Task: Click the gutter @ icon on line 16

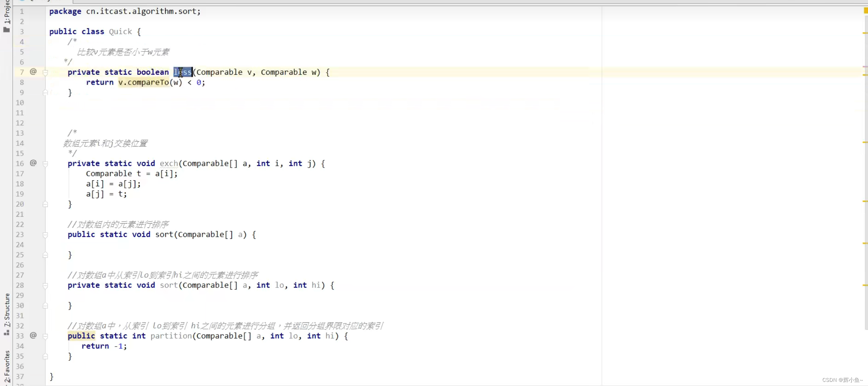Action: click(33, 163)
